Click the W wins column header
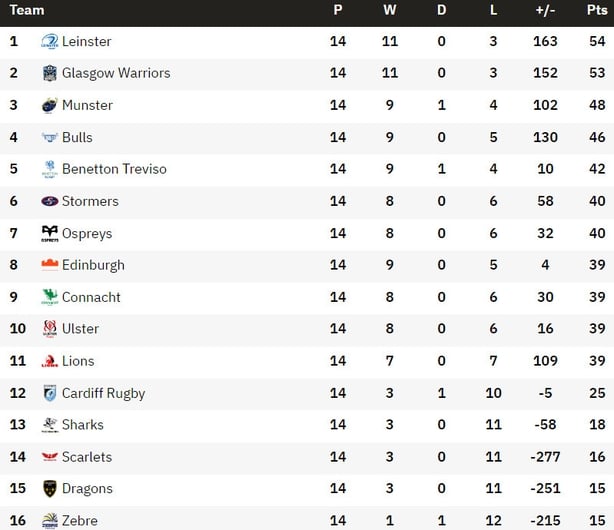This screenshot has width=614, height=530. click(x=390, y=10)
